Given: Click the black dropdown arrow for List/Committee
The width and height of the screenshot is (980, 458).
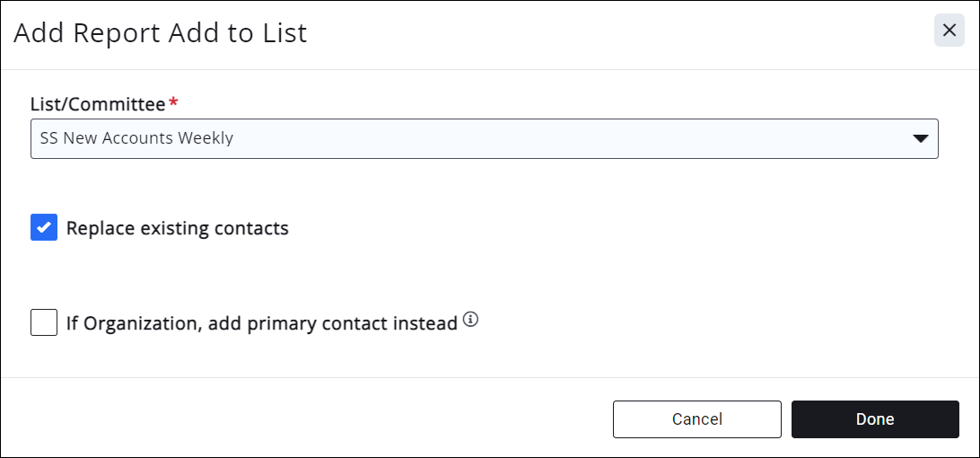Looking at the screenshot, I should coord(920,139).
